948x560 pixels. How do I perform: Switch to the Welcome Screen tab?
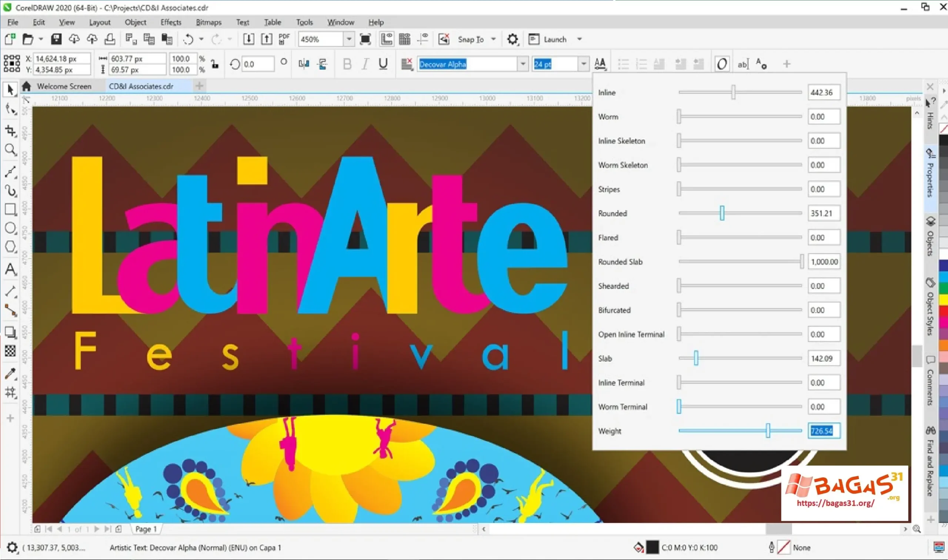[64, 86]
